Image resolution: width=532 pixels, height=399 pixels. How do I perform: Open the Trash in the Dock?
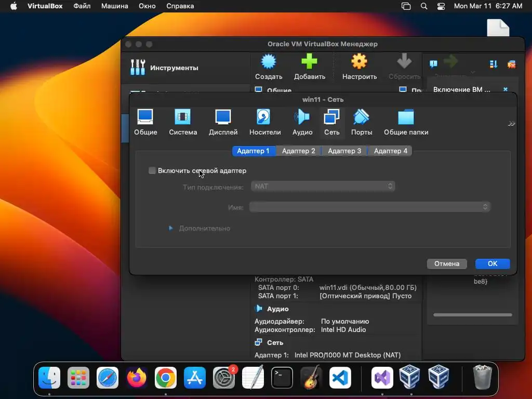click(482, 377)
